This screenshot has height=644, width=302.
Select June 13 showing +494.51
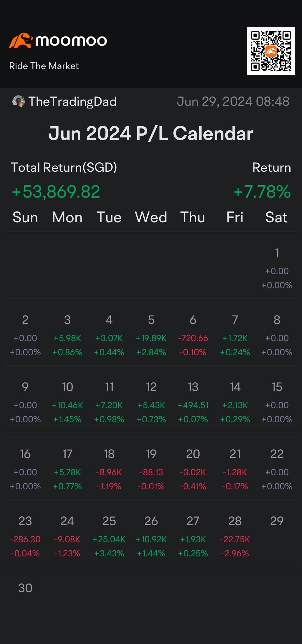pos(193,403)
